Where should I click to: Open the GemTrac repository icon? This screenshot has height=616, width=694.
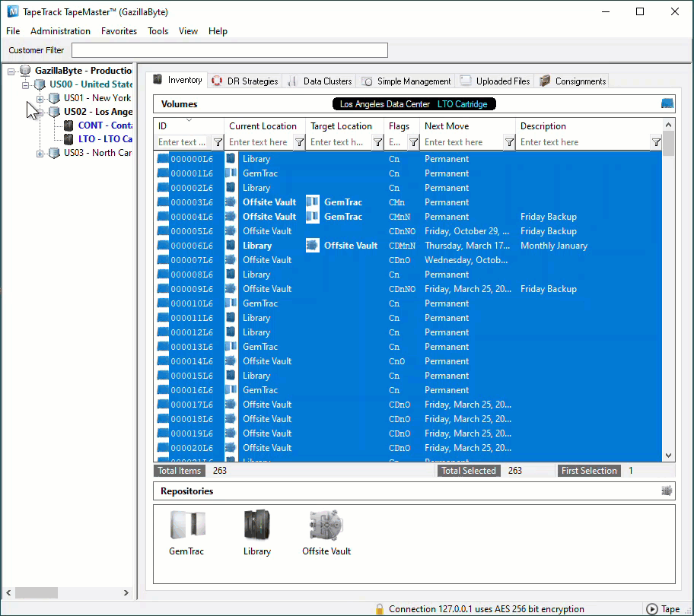(187, 525)
